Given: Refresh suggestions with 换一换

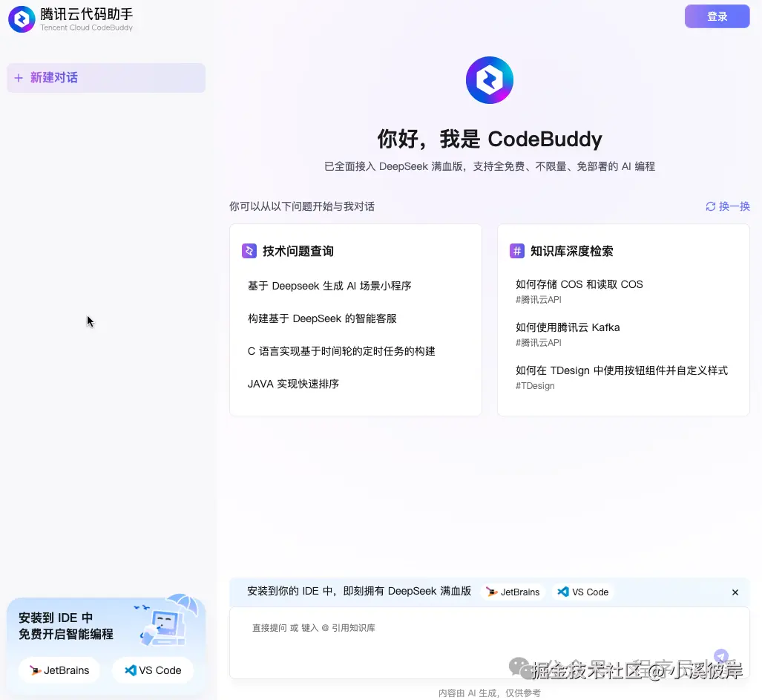Looking at the screenshot, I should pyautogui.click(x=727, y=206).
